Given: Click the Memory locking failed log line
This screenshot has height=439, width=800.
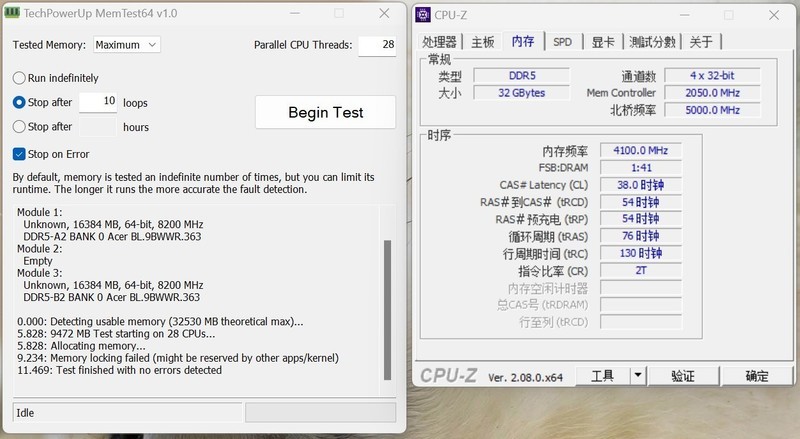Looking at the screenshot, I should coord(178,358).
